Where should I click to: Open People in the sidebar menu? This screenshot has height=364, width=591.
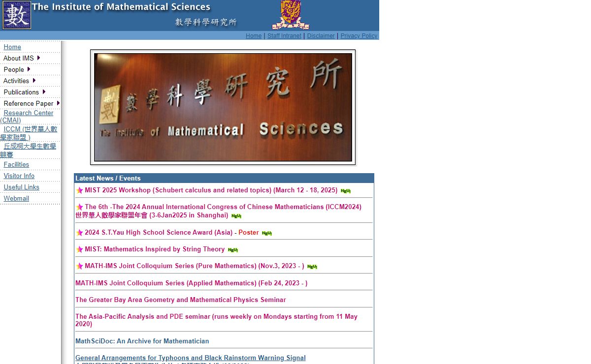coord(14,69)
